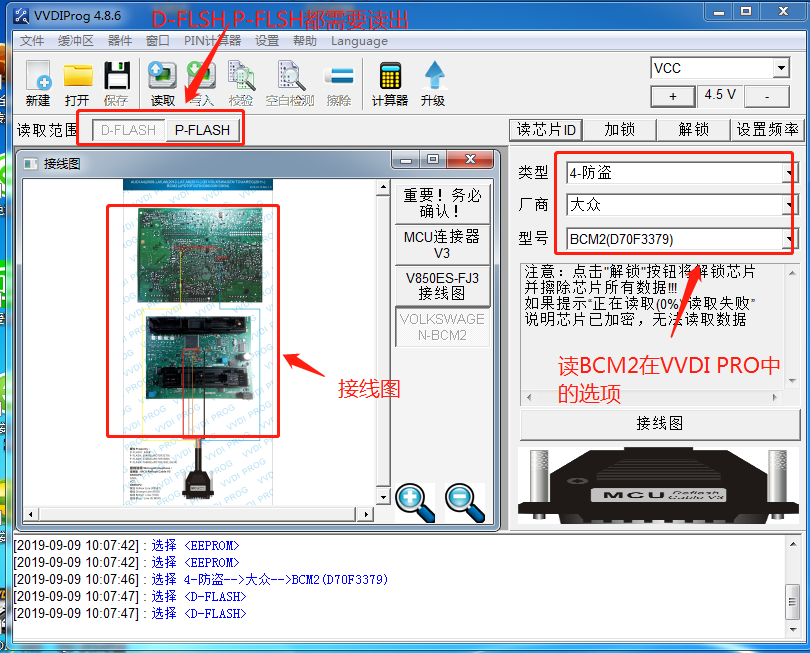Image resolution: width=810 pixels, height=653 pixels.
Task: Decrease voltage with the - button
Action: (x=767, y=97)
